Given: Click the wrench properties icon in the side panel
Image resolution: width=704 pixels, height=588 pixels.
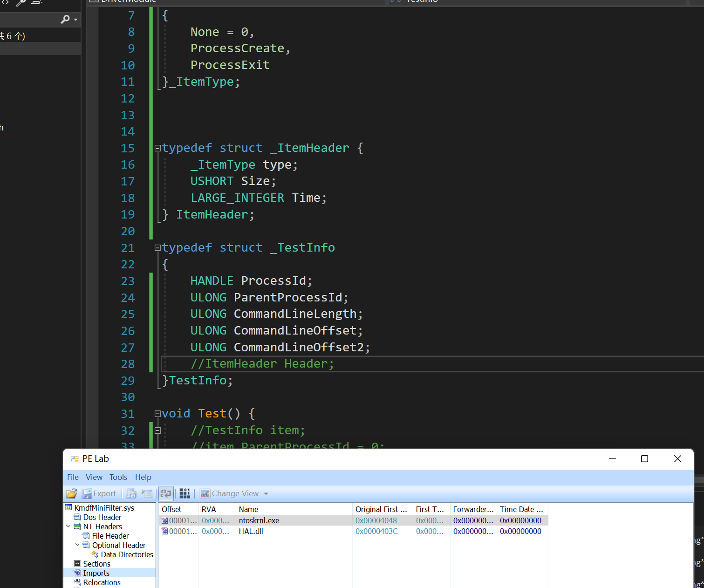Looking at the screenshot, I should 21,2.
